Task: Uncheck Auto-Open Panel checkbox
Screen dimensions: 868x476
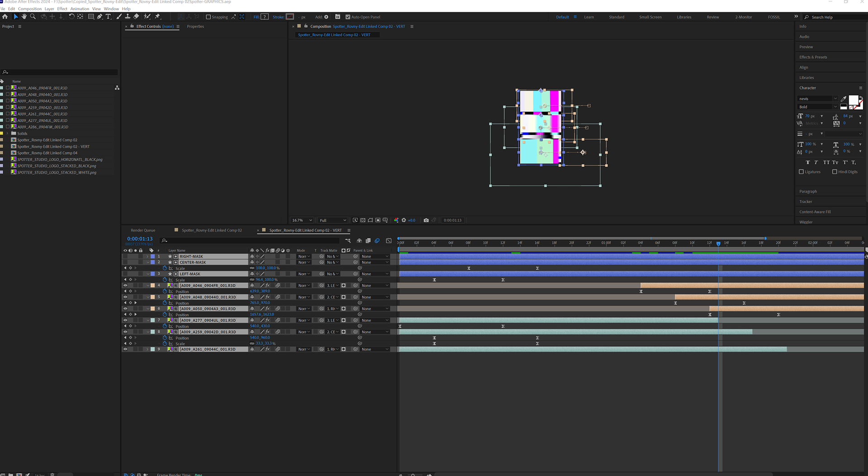Action: pyautogui.click(x=348, y=17)
